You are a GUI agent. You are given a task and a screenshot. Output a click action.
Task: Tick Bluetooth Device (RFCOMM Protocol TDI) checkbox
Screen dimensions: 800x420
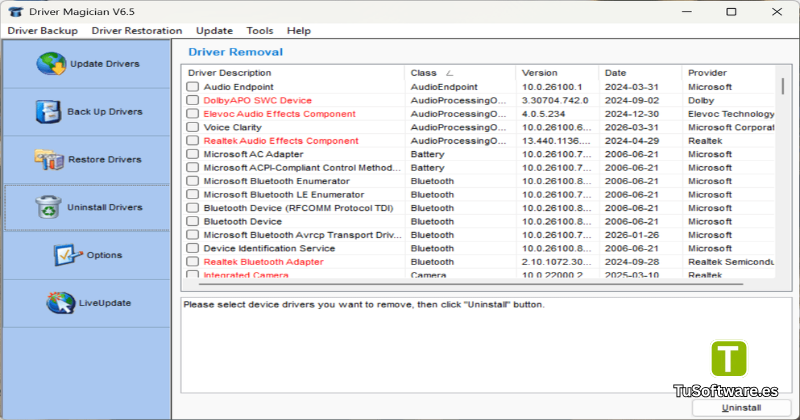[x=192, y=208]
